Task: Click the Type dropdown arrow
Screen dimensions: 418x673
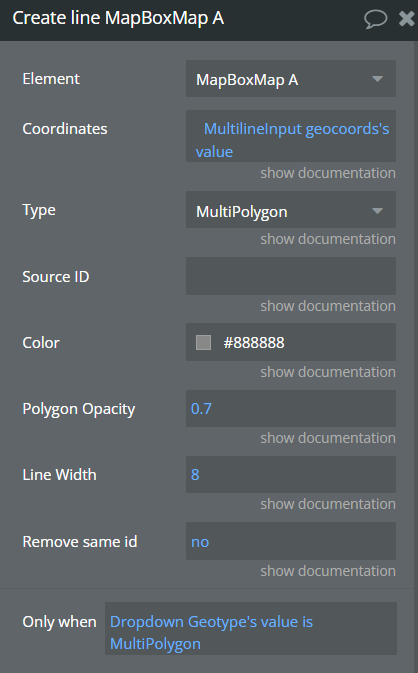Action: [377, 211]
